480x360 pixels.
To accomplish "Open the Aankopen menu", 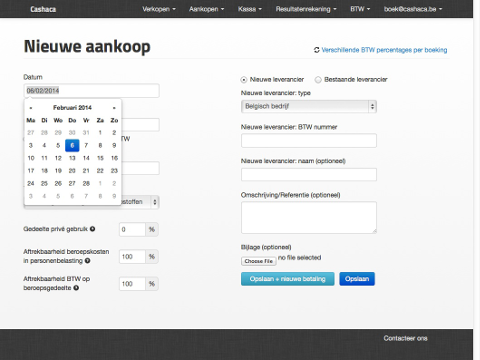I will click(x=206, y=9).
